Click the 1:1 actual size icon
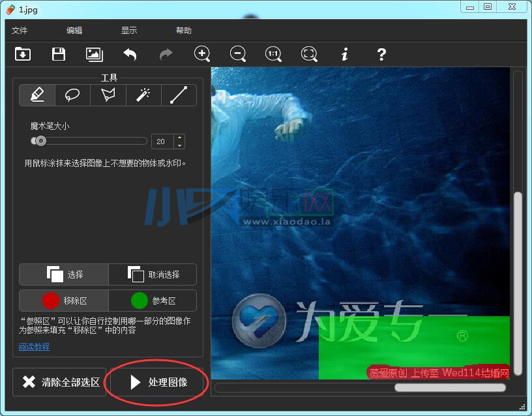 point(273,54)
